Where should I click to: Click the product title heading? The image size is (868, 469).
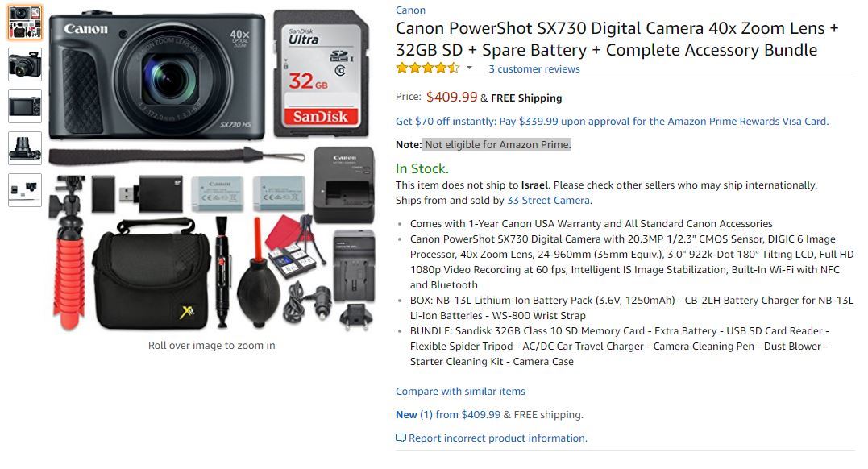click(617, 39)
